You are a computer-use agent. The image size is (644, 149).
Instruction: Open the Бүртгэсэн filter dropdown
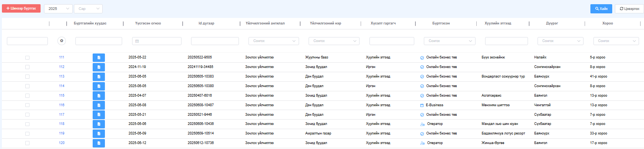(449, 41)
